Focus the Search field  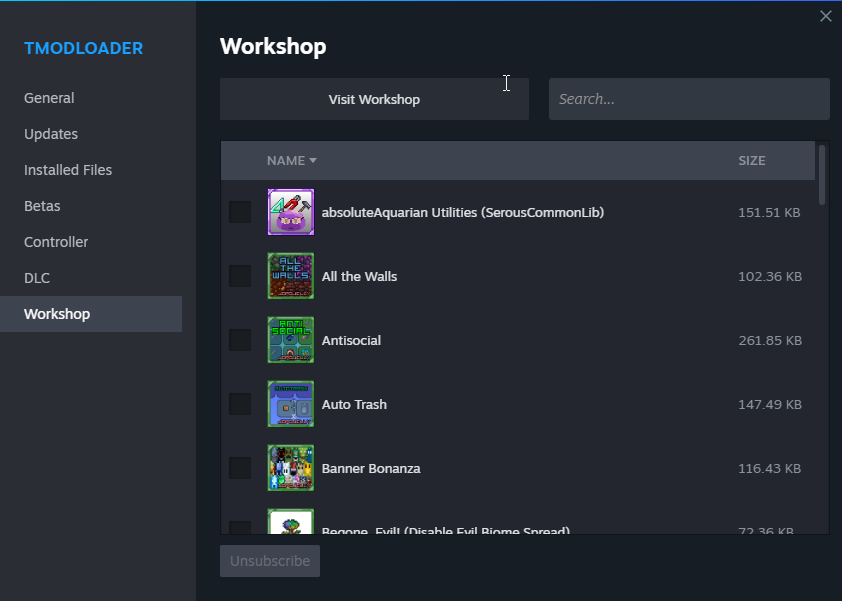tap(689, 99)
